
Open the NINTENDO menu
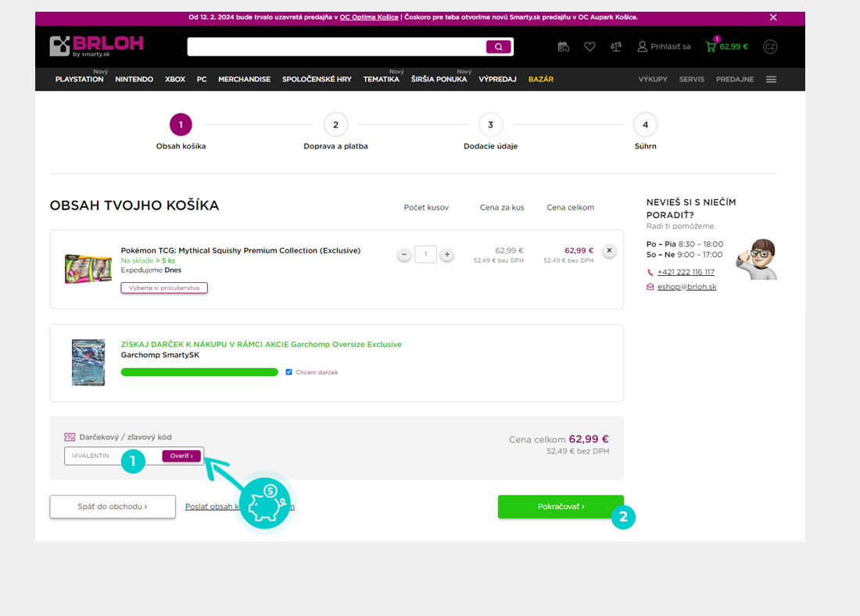click(x=134, y=79)
